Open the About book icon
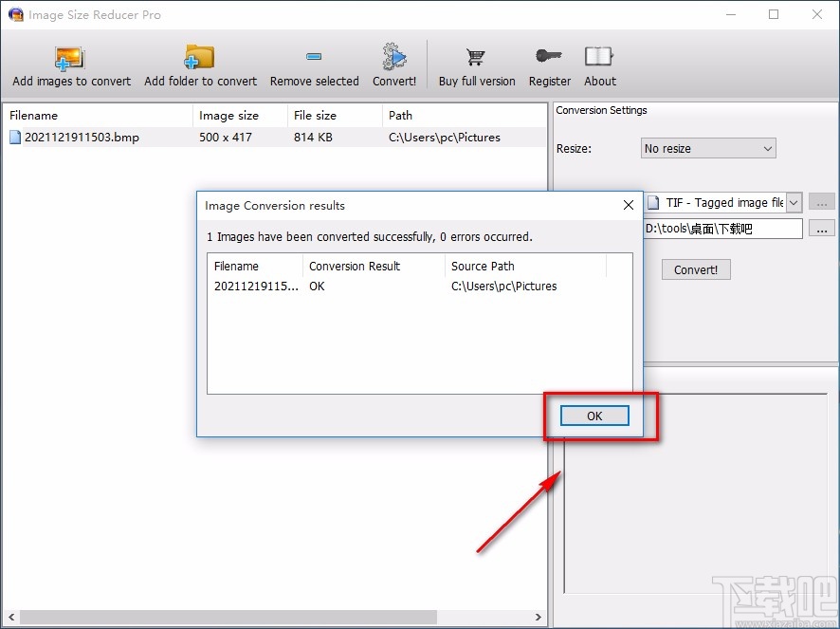Viewport: 840px width, 629px height. (598, 57)
